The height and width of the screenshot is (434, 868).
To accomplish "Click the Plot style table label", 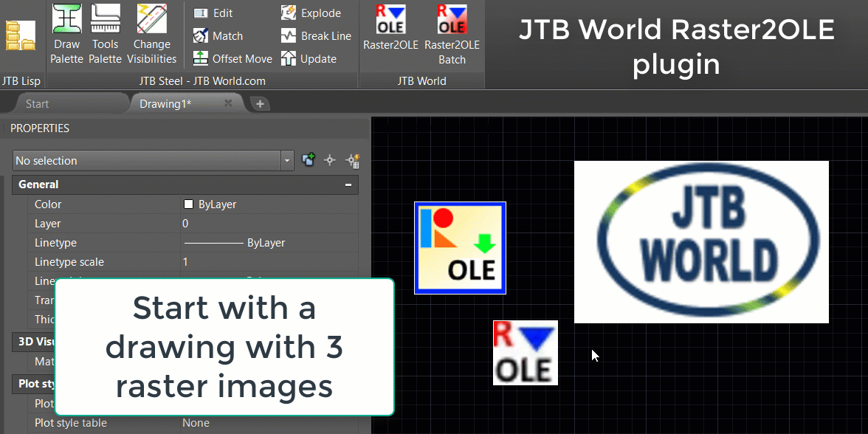I will 71,423.
